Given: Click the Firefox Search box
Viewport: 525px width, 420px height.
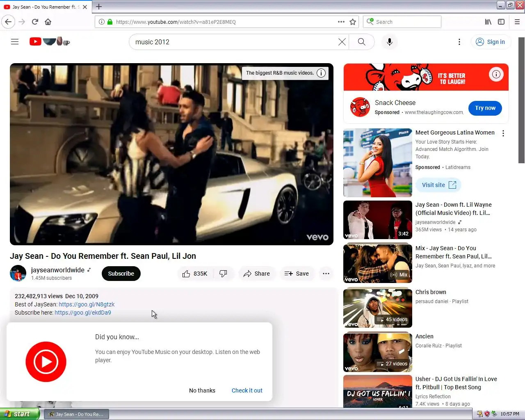Looking at the screenshot, I should click(402, 22).
